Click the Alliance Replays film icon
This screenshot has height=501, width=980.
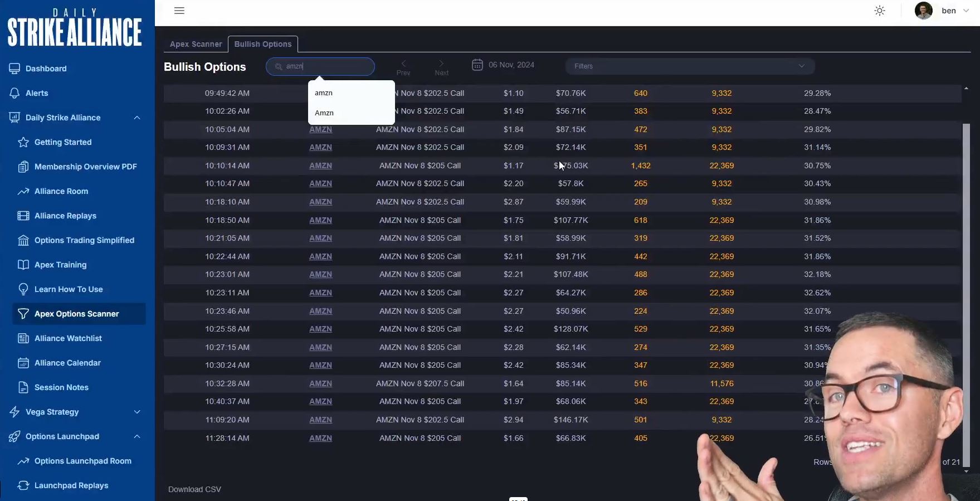pyautogui.click(x=23, y=216)
